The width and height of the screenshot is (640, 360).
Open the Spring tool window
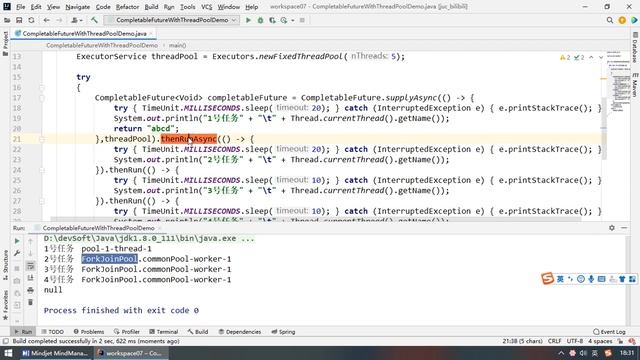coord(283,332)
